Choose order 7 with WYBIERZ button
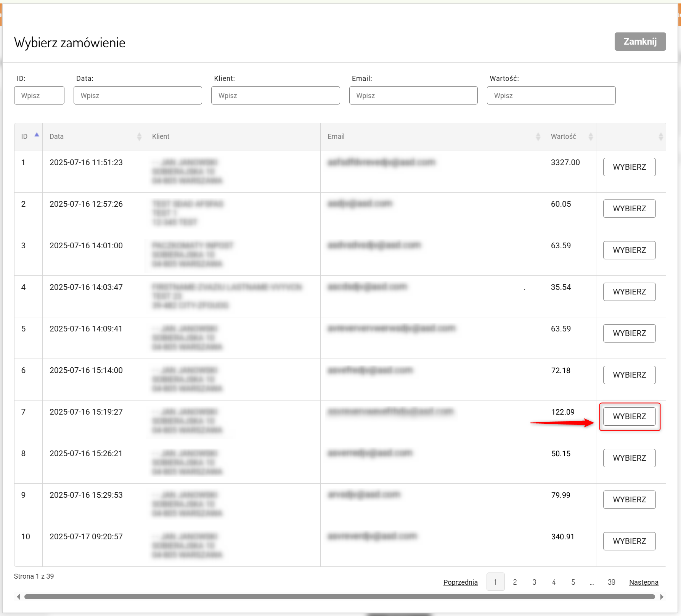This screenshot has height=616, width=681. (x=629, y=417)
